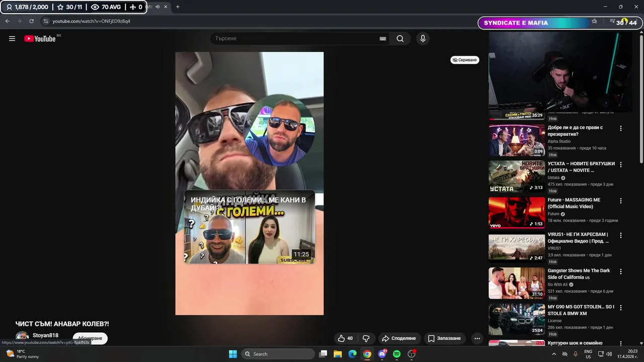Open Discord from the taskbar
Screen dimensions: 644x362
[382, 354]
